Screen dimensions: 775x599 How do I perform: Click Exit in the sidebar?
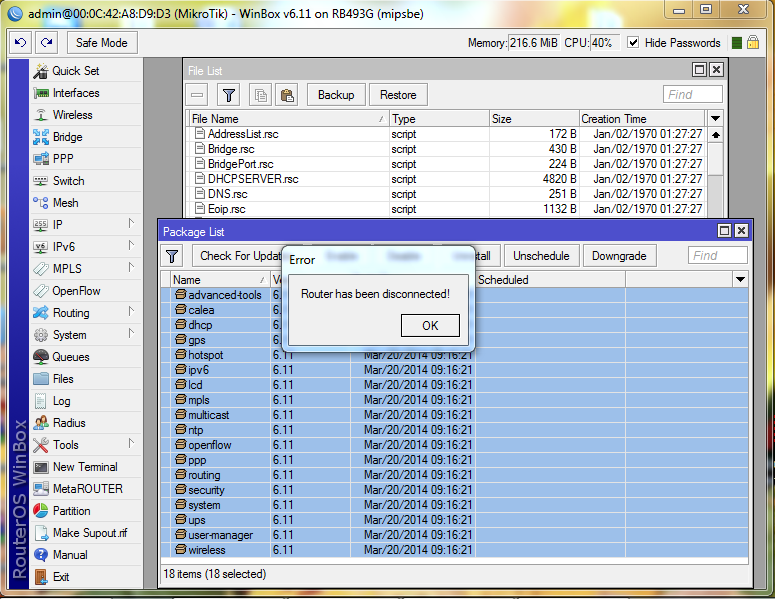click(x=61, y=577)
